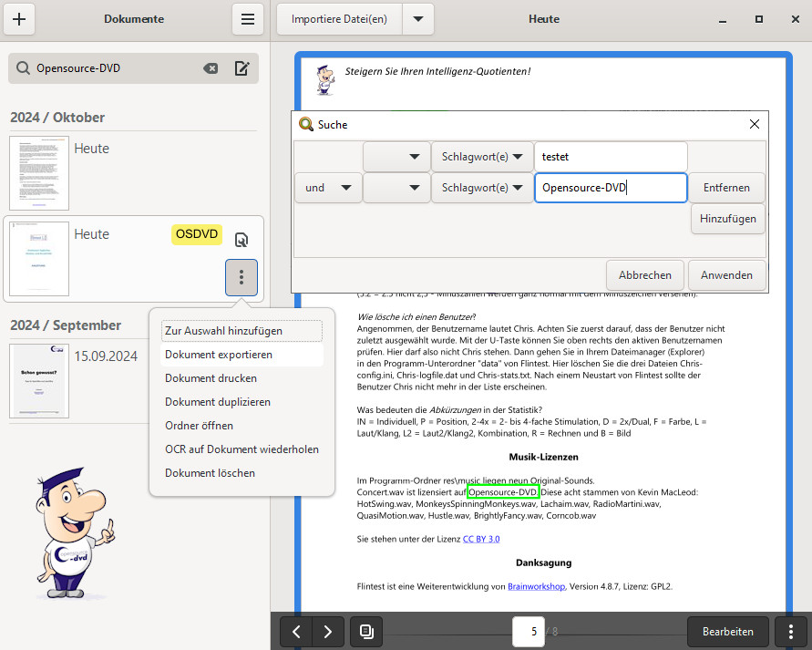
Task: Click the three-dot menu on selected document
Action: click(242, 277)
